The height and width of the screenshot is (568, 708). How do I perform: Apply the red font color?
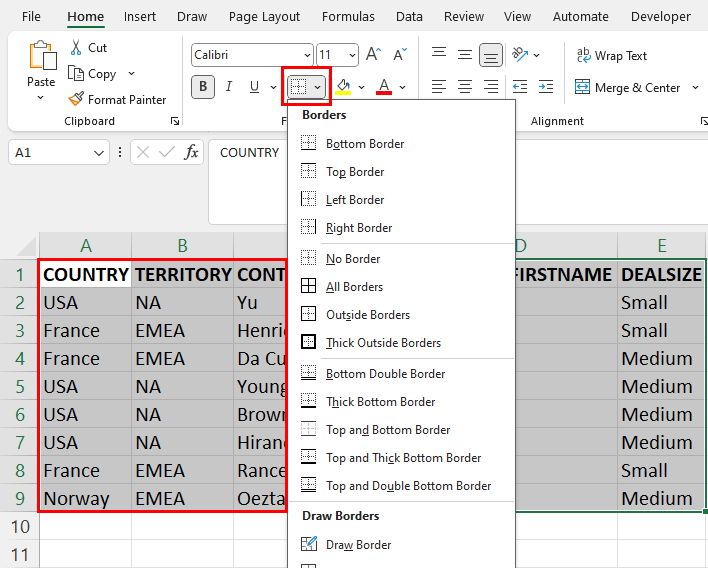click(x=384, y=86)
